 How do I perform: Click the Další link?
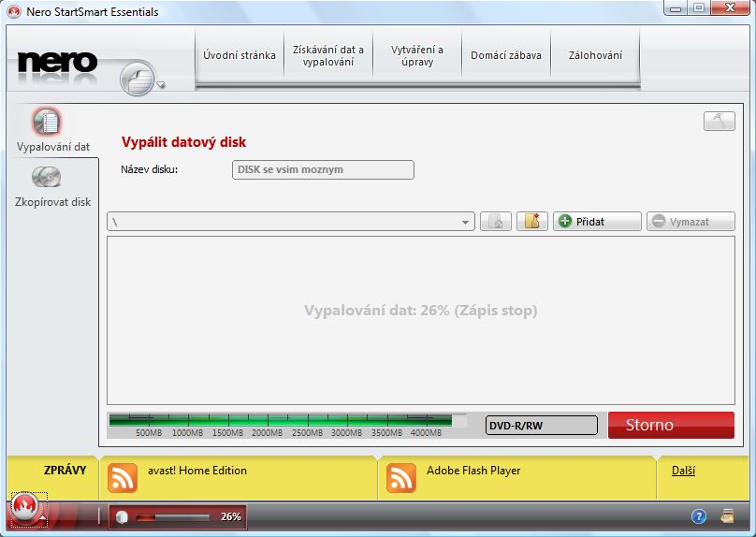coord(683,471)
